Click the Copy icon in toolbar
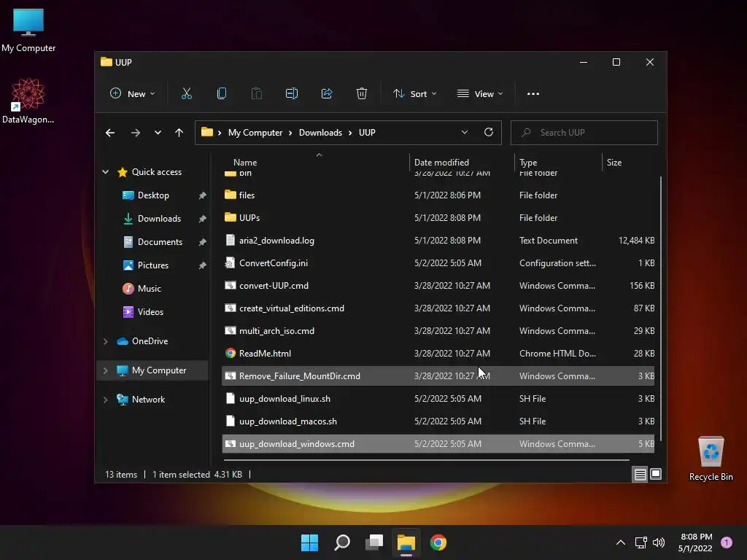This screenshot has height=560, width=747. click(x=222, y=94)
